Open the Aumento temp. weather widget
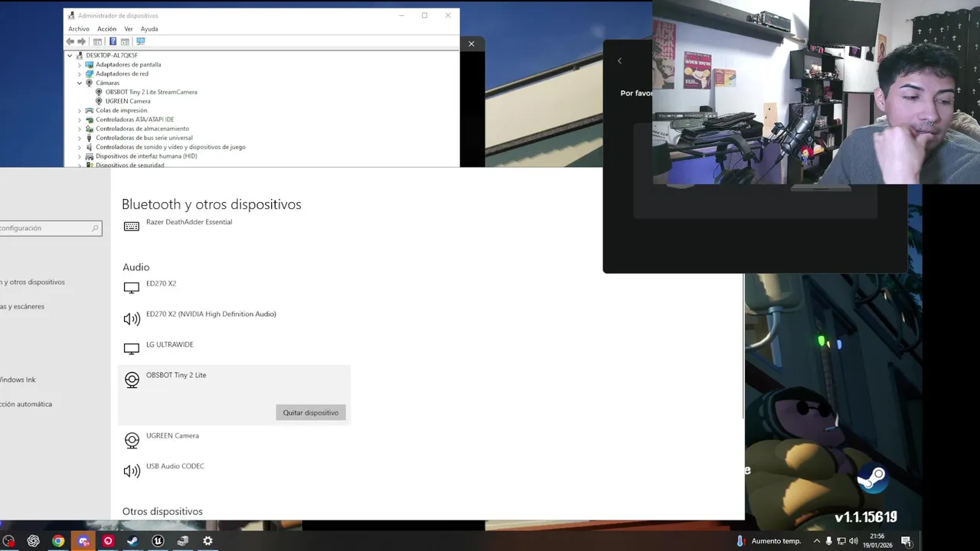 click(769, 541)
